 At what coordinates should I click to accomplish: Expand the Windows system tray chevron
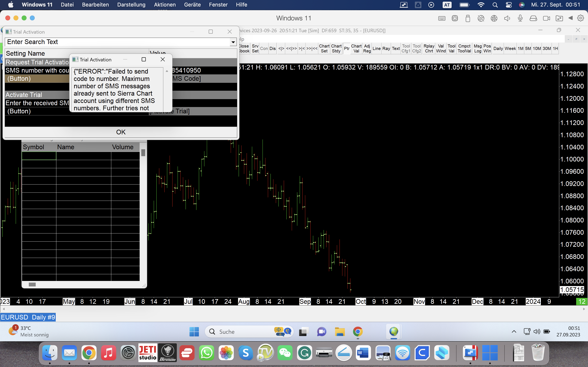pos(514,332)
